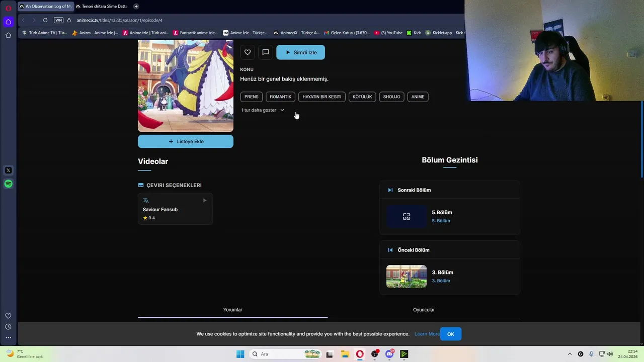Screen dimensions: 644x362
Task: Click the 5.Bölüm placeholder thumbnail
Action: (407, 217)
